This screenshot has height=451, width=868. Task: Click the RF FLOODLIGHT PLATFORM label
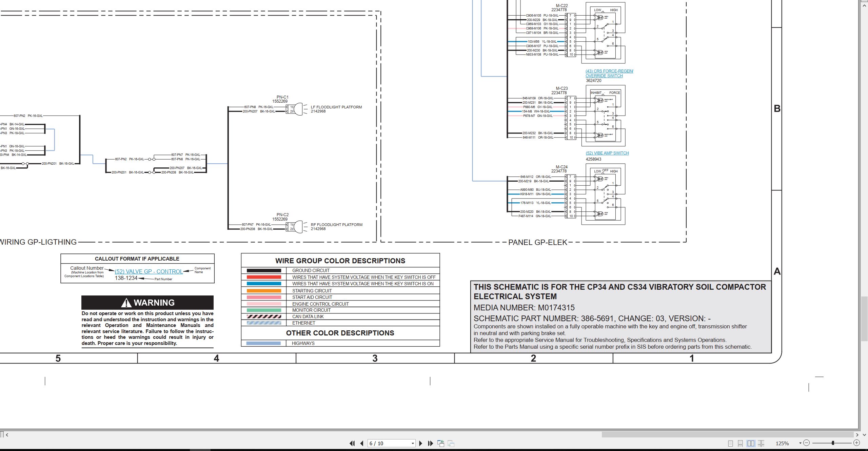pos(336,225)
